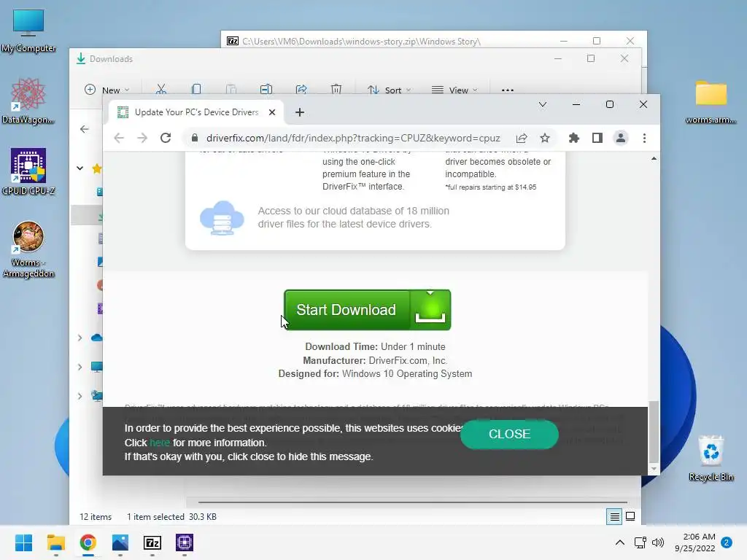Open Chrome three-dot menu
Image resolution: width=747 pixels, height=560 pixels.
pyautogui.click(x=645, y=138)
